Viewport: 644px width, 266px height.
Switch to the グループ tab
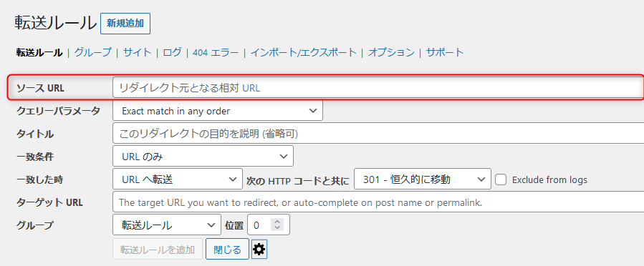(x=93, y=52)
